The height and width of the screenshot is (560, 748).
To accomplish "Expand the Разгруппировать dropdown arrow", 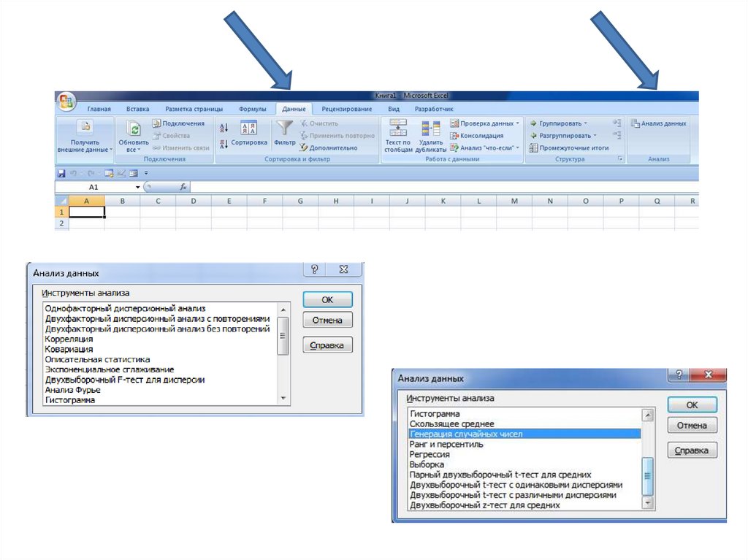I will pos(595,136).
